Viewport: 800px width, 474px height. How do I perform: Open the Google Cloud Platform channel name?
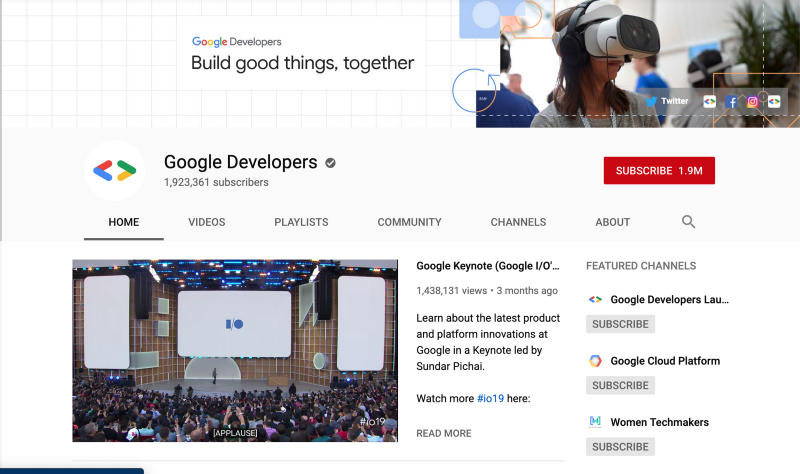point(665,361)
